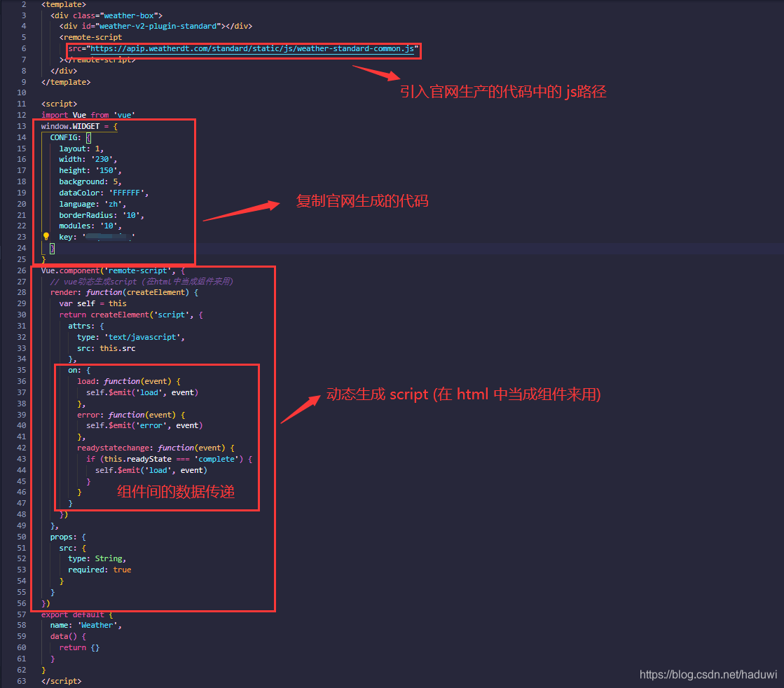Click the src: this.src line

[x=106, y=348]
